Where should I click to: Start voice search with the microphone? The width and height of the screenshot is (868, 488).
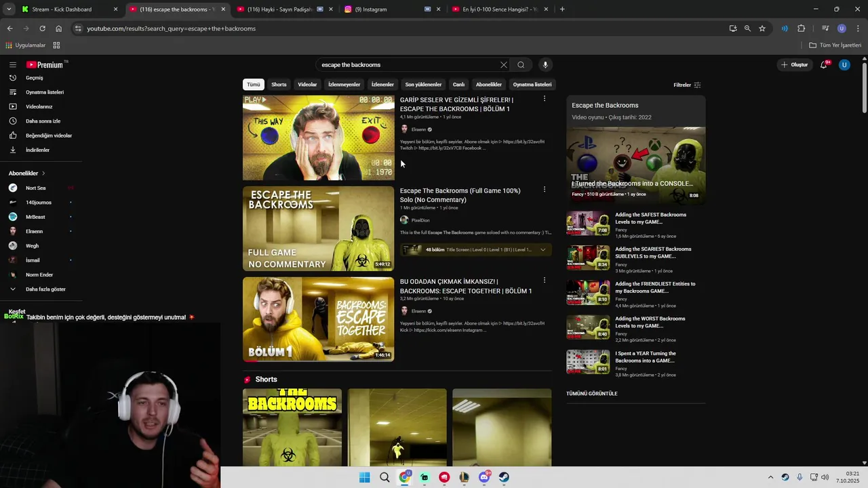coord(545,65)
